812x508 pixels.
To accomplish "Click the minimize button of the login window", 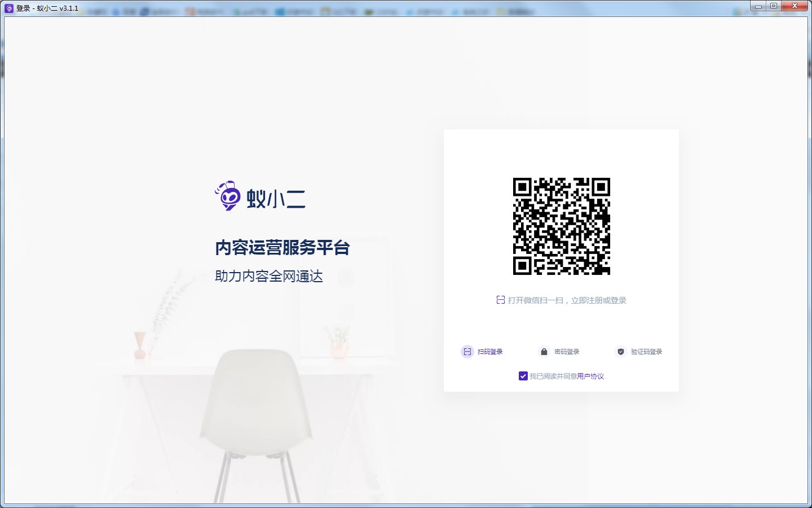I will point(758,6).
